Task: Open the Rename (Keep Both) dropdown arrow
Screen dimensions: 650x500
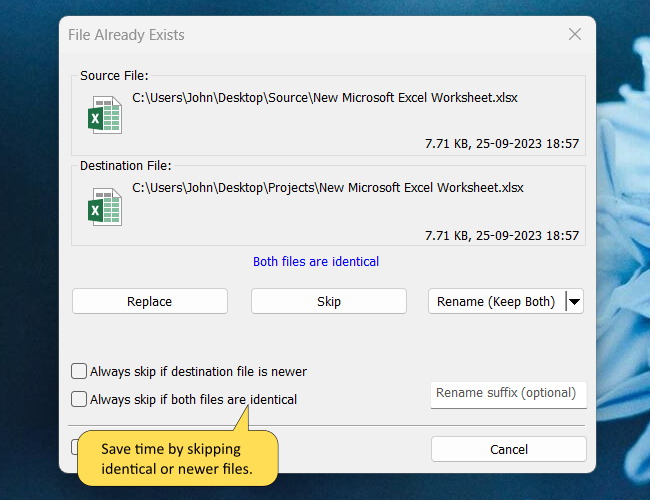Action: coord(574,301)
